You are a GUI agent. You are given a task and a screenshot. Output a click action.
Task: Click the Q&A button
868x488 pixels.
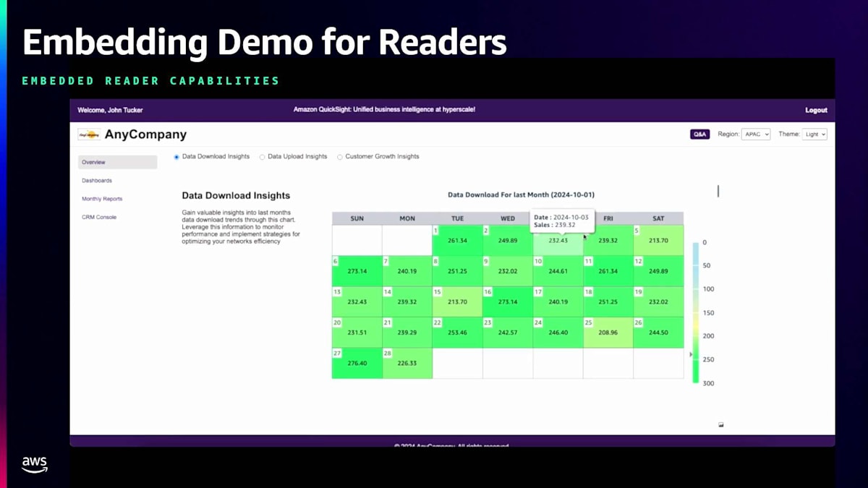tap(699, 134)
